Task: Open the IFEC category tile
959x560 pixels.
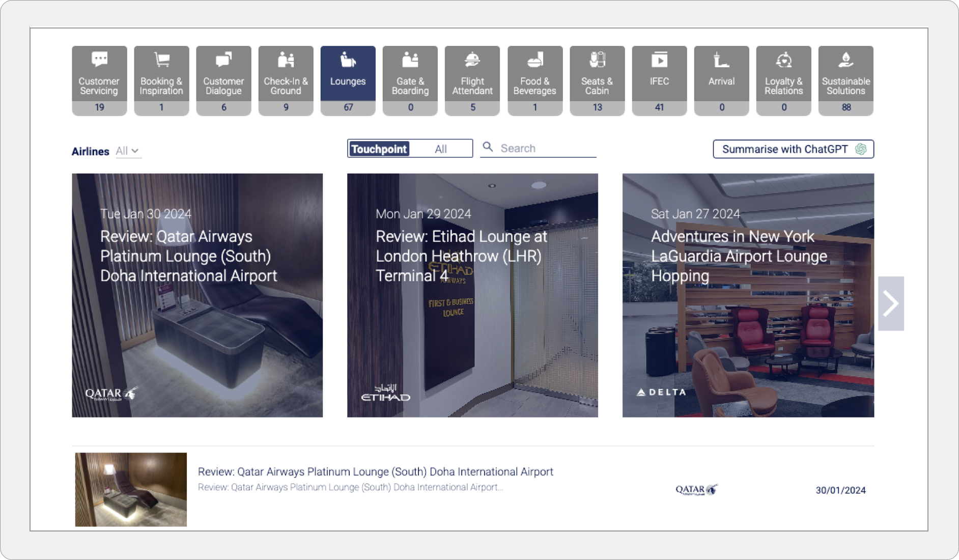Action: pyautogui.click(x=659, y=80)
